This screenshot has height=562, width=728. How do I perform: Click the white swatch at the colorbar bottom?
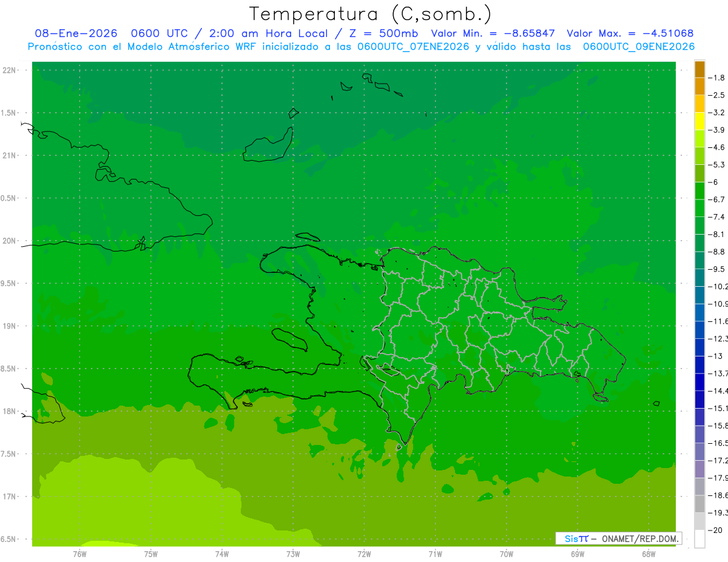click(x=699, y=539)
